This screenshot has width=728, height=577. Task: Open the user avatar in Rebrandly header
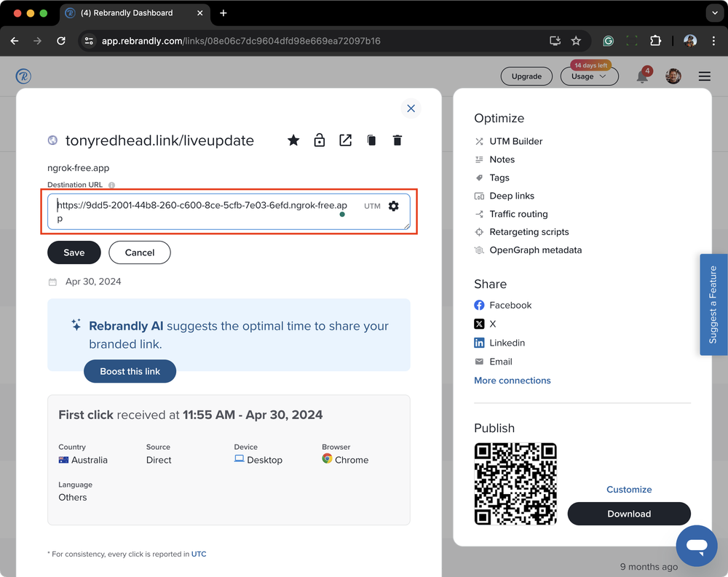point(673,76)
